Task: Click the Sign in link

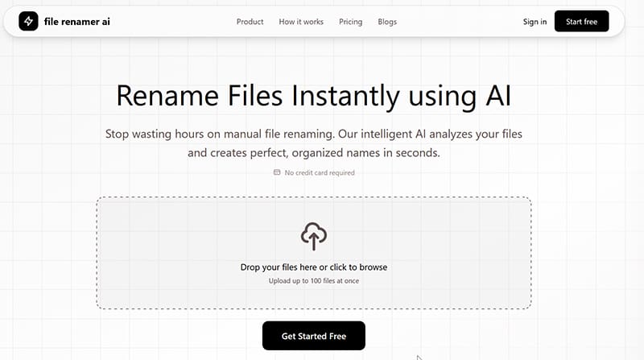Action: (x=535, y=22)
